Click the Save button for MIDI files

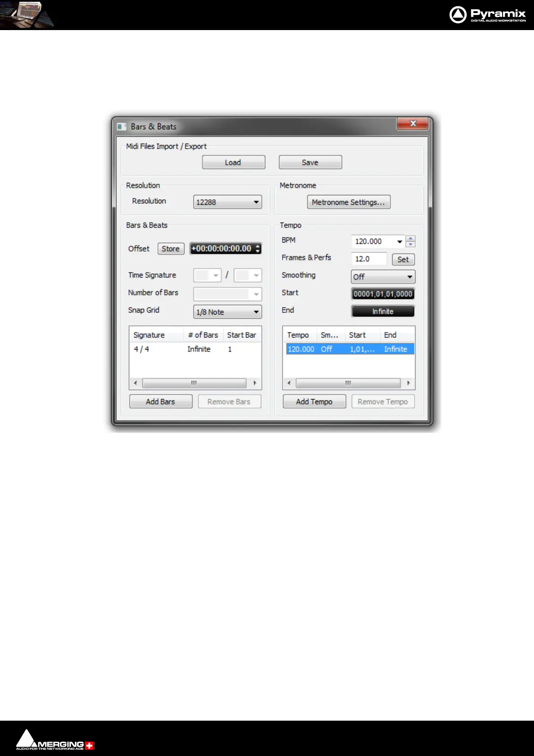tap(310, 162)
